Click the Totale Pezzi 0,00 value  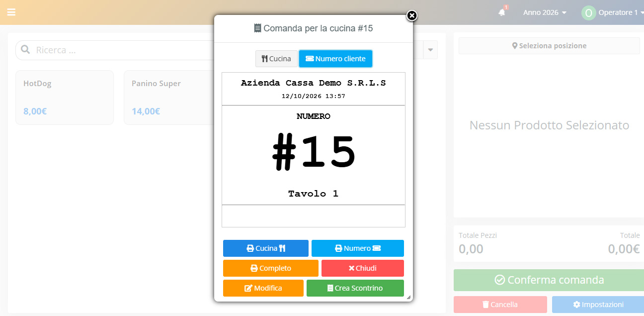tap(471, 249)
